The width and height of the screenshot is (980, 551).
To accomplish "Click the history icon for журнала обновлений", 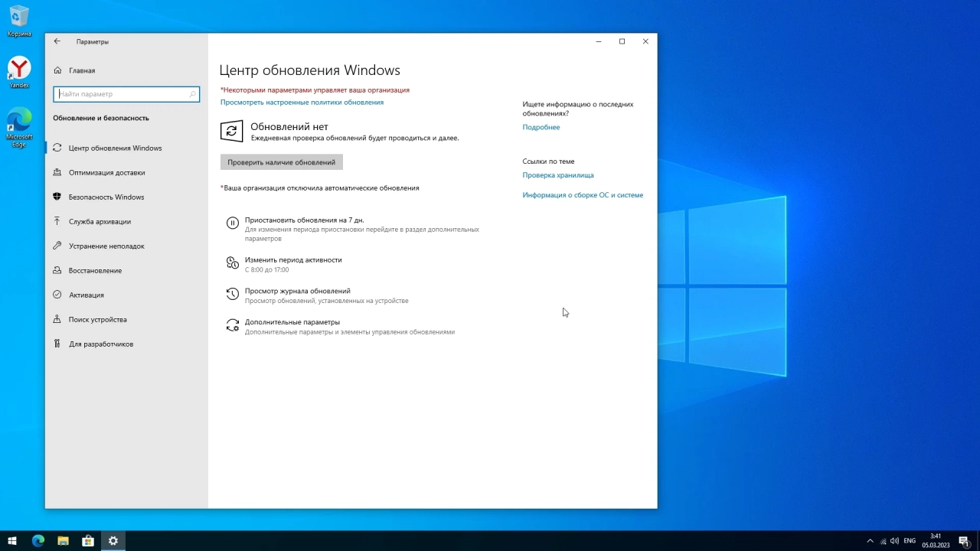I will pyautogui.click(x=233, y=294).
